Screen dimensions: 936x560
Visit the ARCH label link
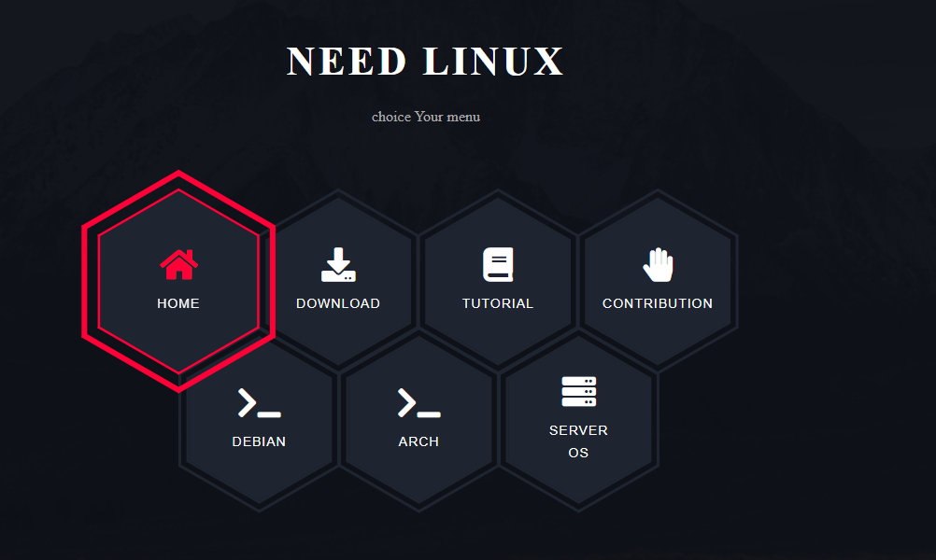419,441
